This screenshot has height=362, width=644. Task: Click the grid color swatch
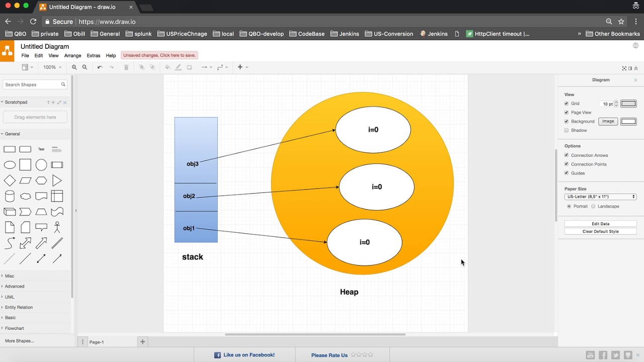click(x=628, y=104)
